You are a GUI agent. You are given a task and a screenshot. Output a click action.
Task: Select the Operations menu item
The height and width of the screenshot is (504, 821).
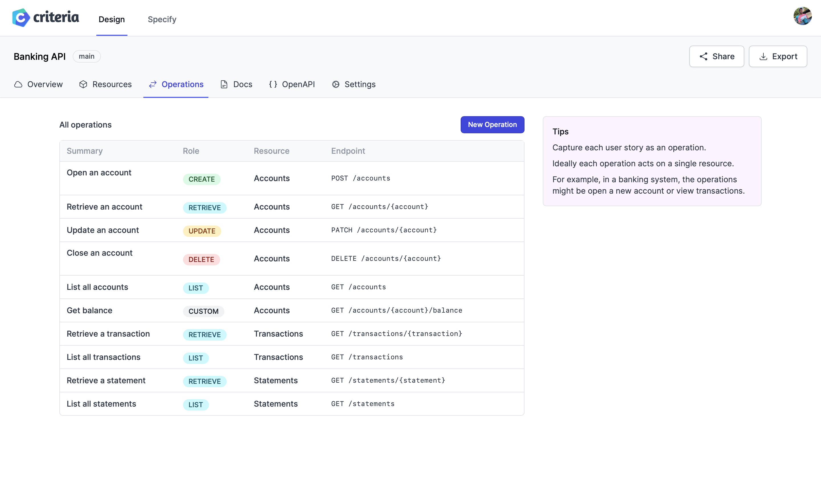(x=182, y=84)
